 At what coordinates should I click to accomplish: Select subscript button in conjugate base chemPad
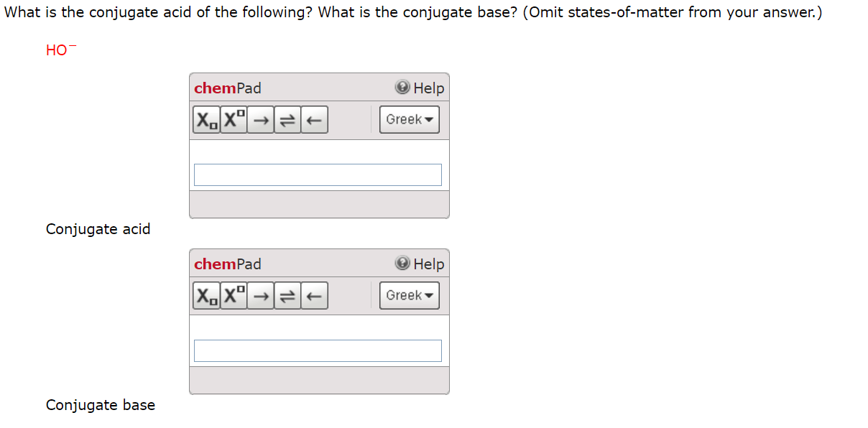[x=207, y=295]
